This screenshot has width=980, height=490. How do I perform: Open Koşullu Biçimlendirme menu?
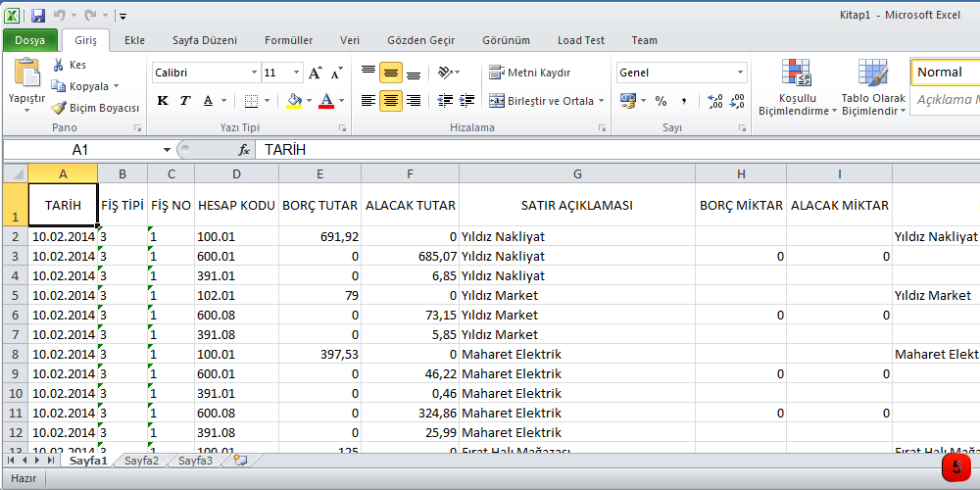[x=798, y=87]
